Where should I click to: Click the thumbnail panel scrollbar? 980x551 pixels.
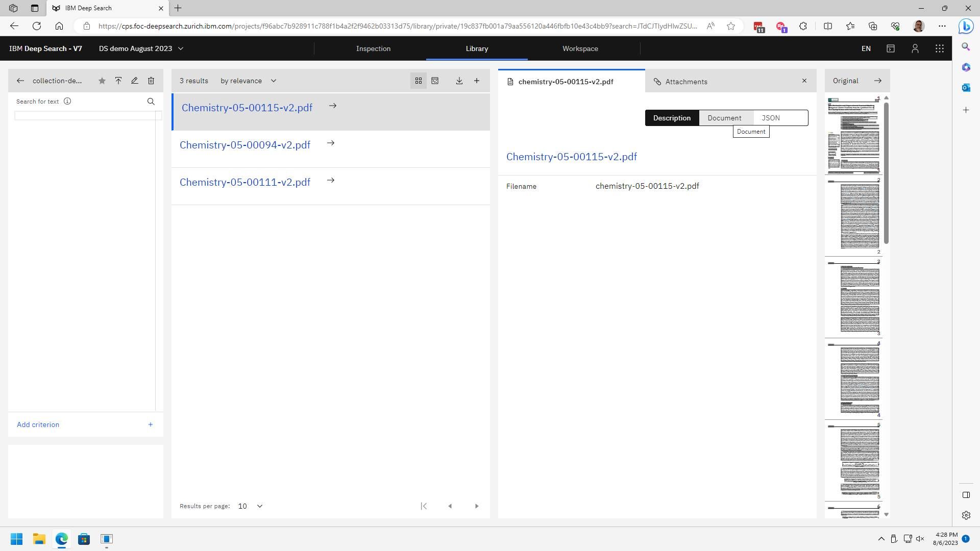pyautogui.click(x=887, y=173)
